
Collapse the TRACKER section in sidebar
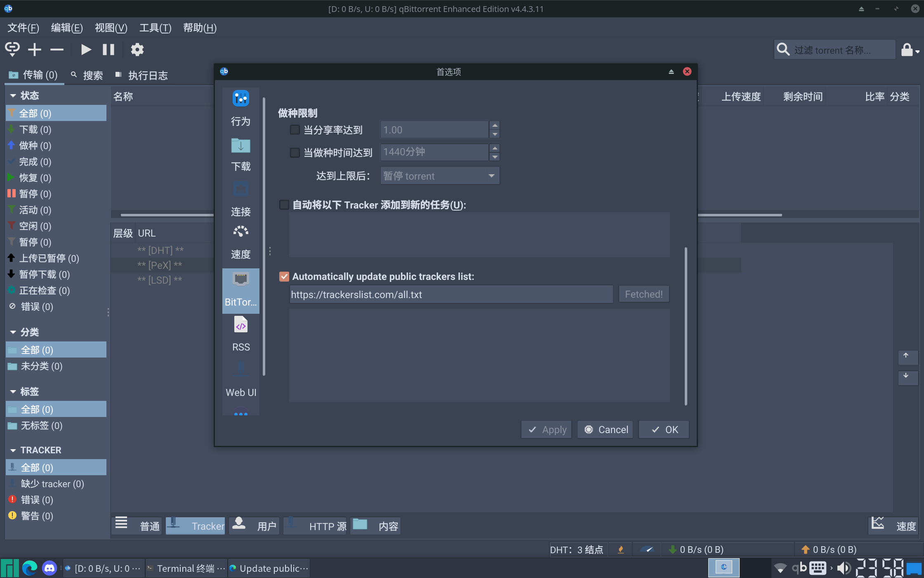point(13,450)
